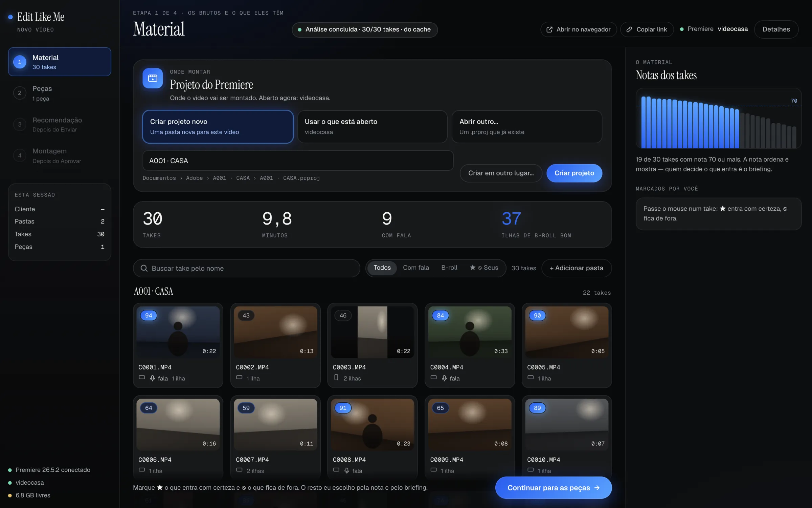Select Usar o que está aberto option

coord(372,127)
